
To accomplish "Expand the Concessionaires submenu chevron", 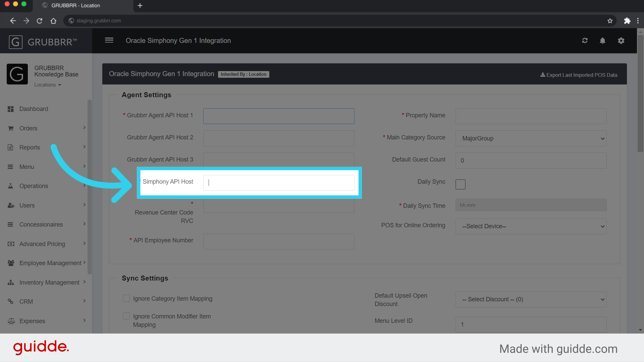I will (84, 224).
